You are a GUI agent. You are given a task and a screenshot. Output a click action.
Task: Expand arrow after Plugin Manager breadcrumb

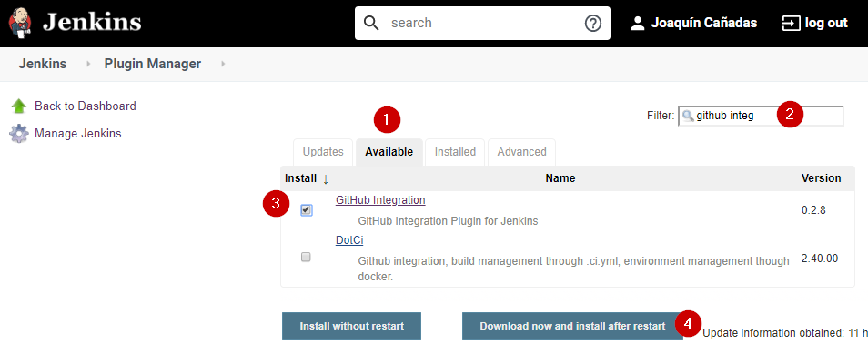[223, 65]
